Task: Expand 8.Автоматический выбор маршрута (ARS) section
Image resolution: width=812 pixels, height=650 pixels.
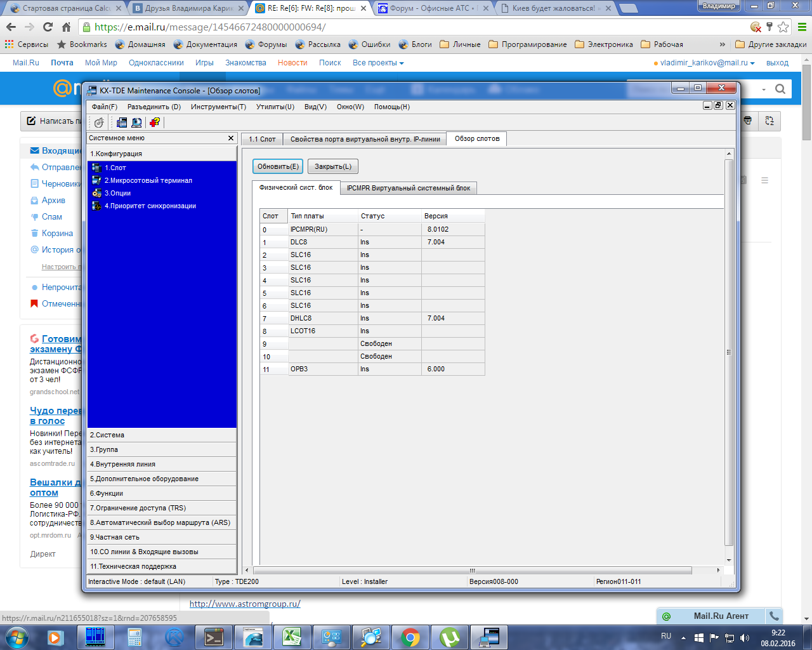Action: (x=162, y=522)
